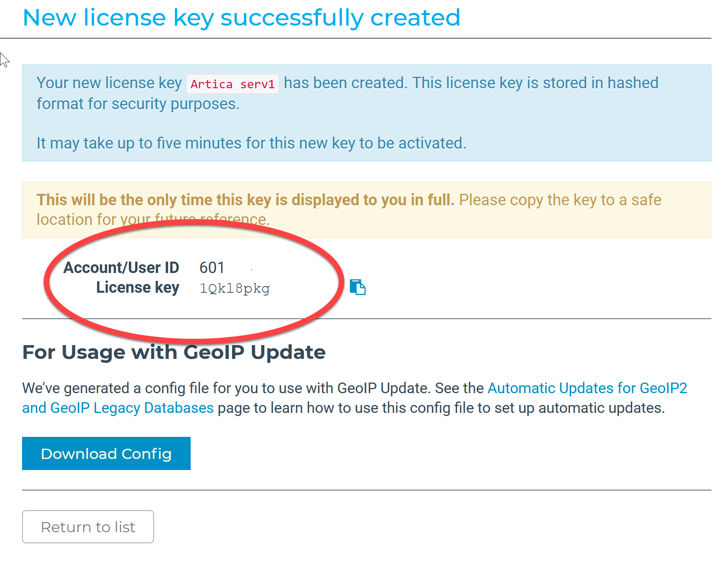
Task: Click the Return to list button
Action: 88,527
